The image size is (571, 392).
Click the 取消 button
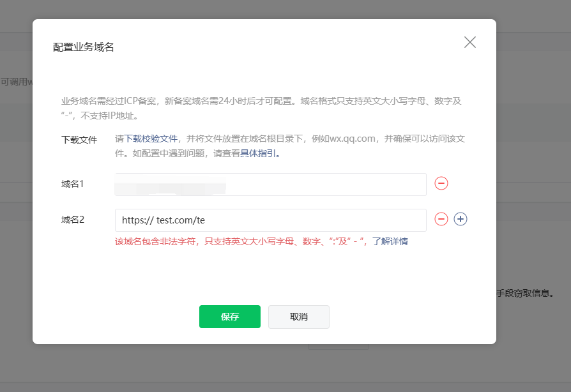[299, 317]
